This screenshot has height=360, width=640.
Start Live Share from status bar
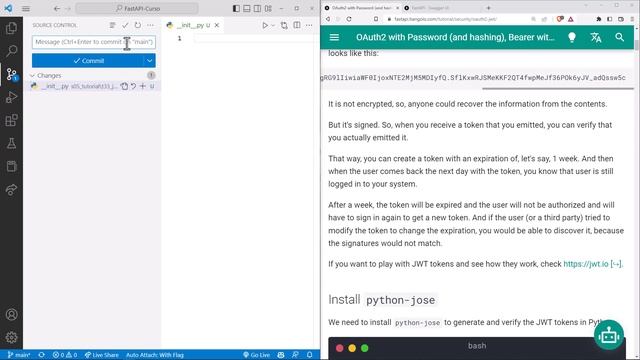point(101,355)
